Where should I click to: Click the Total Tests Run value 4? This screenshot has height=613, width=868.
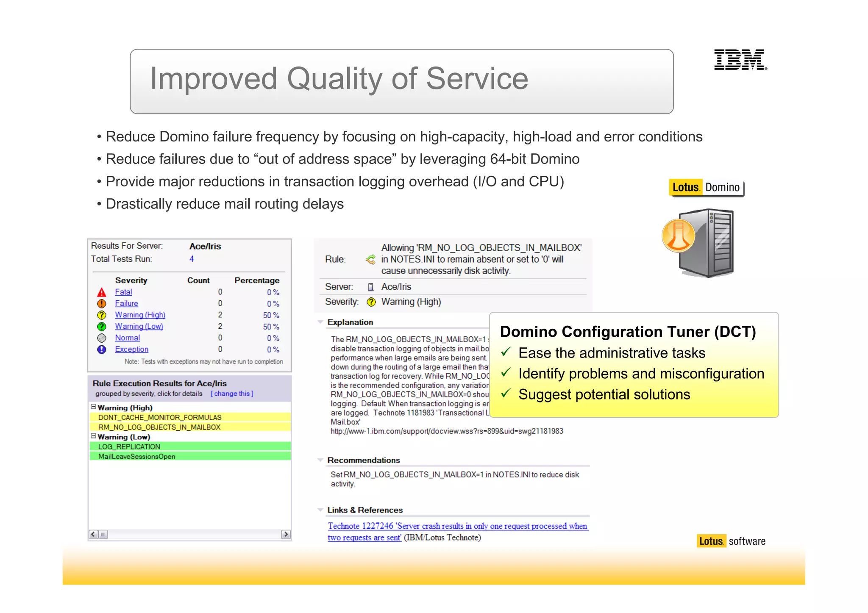(192, 259)
